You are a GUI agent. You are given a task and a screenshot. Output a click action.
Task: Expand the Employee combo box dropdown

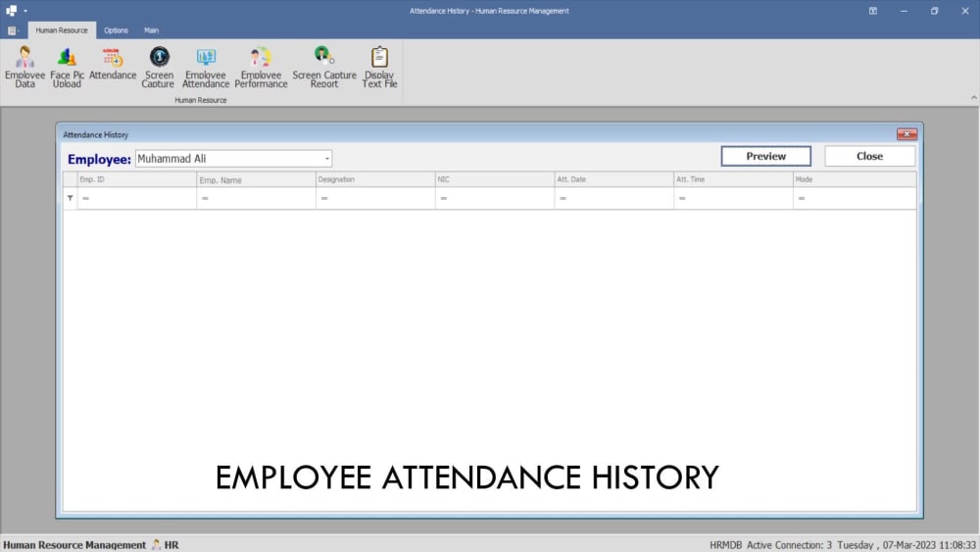pyautogui.click(x=327, y=159)
